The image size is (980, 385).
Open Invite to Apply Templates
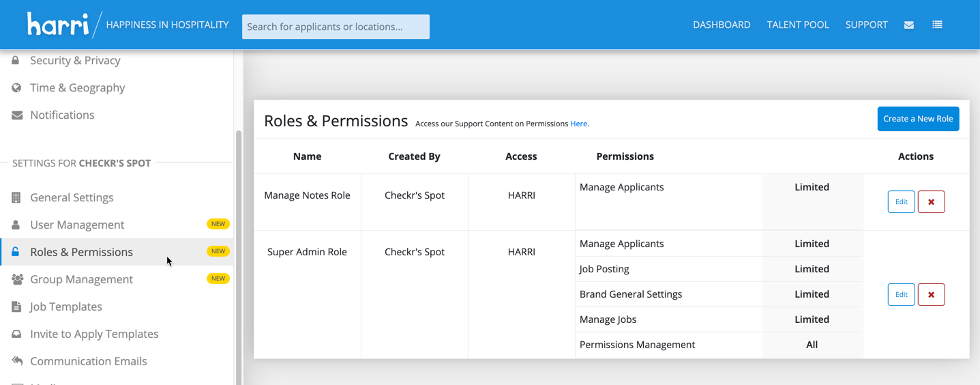tap(94, 334)
